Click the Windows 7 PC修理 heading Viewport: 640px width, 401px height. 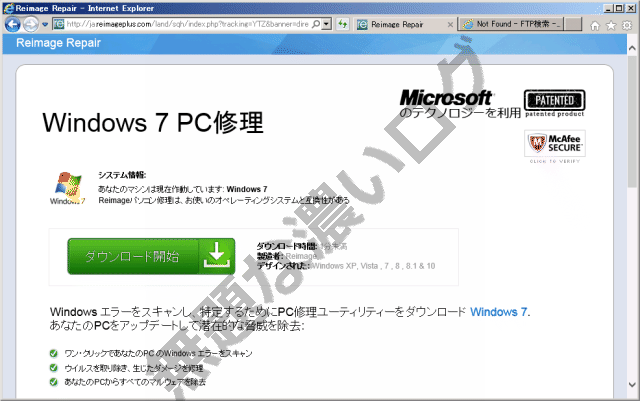point(153,123)
